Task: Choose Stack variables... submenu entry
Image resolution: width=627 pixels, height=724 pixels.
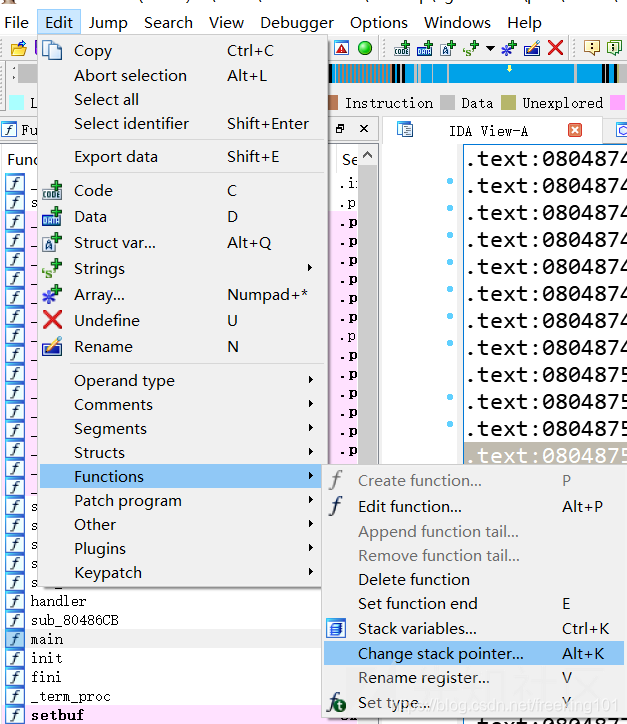Action: (x=474, y=628)
